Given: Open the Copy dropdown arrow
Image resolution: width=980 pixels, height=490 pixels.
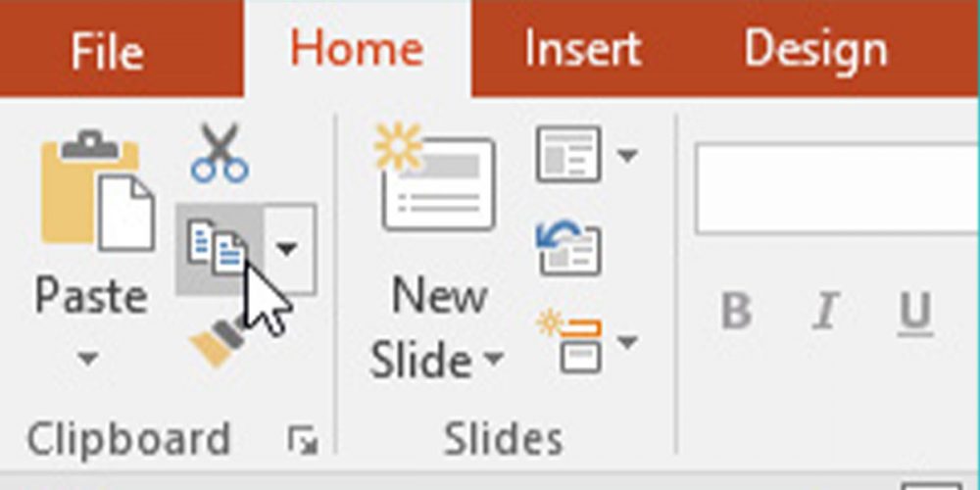Looking at the screenshot, I should 287,249.
